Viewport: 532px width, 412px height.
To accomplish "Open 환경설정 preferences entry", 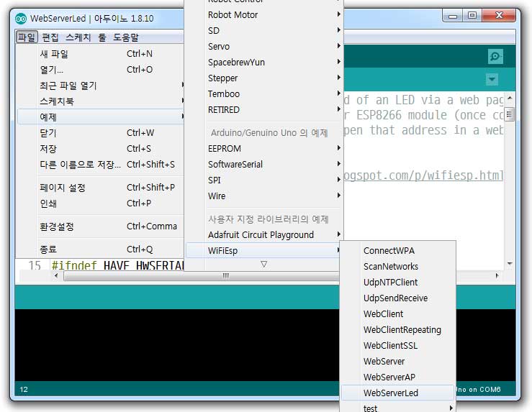I will (101, 226).
